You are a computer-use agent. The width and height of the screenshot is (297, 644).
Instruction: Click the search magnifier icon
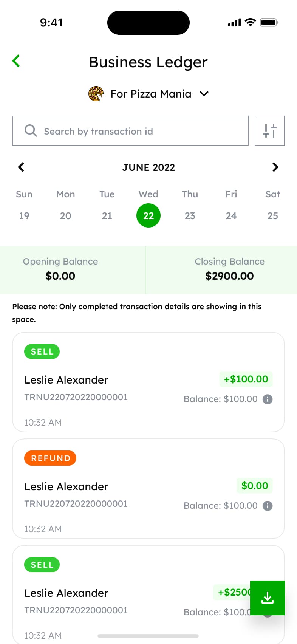tap(31, 131)
